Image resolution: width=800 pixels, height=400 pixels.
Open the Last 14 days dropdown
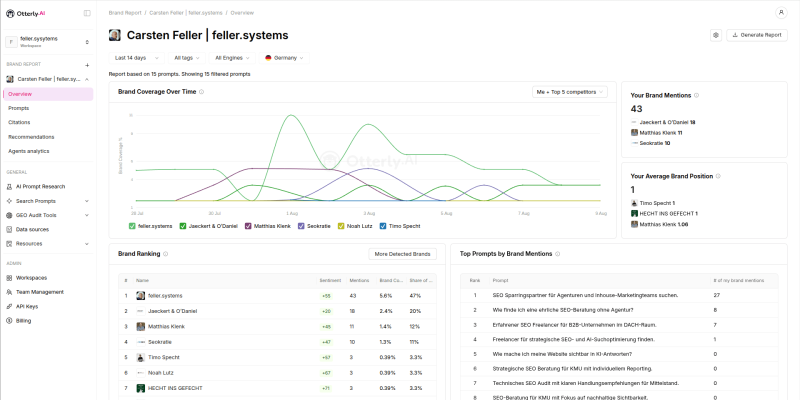[x=137, y=58]
